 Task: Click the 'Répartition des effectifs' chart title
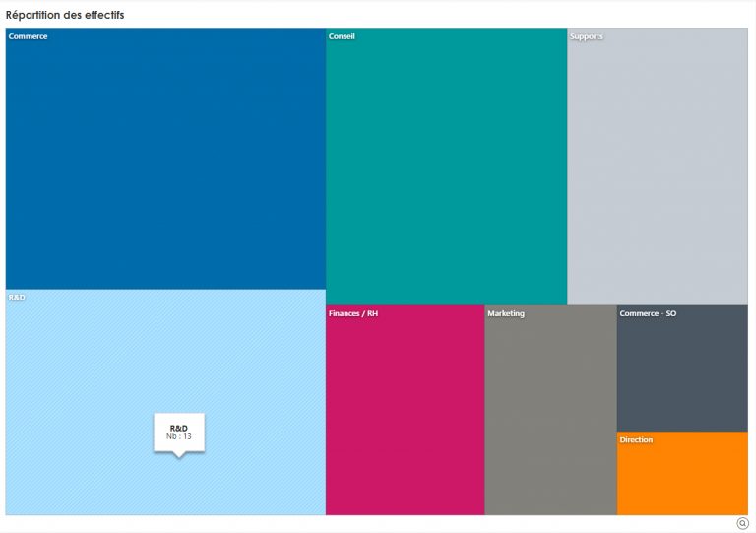pyautogui.click(x=65, y=16)
